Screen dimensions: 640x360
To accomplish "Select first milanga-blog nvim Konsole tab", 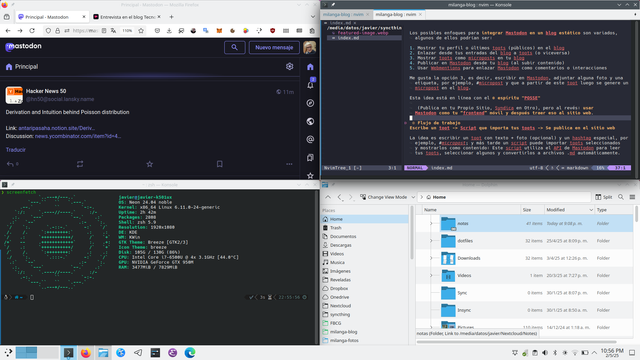I will 346,14.
